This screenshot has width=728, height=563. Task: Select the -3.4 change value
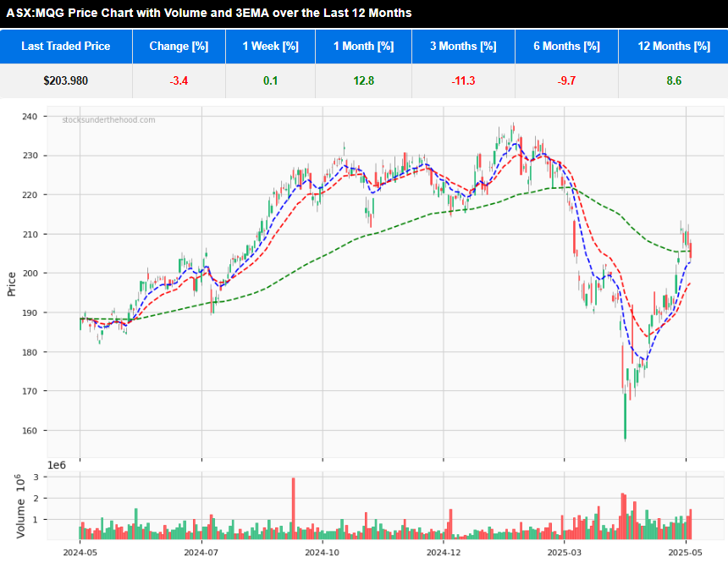tap(179, 80)
